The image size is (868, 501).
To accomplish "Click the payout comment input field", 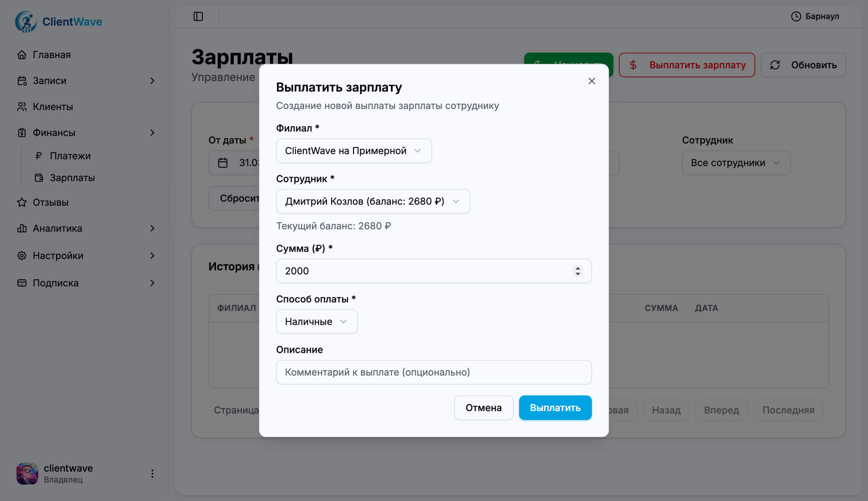I will point(433,372).
